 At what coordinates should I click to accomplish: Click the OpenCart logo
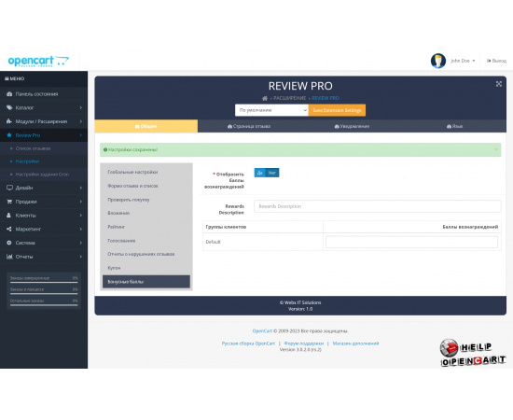tap(38, 61)
